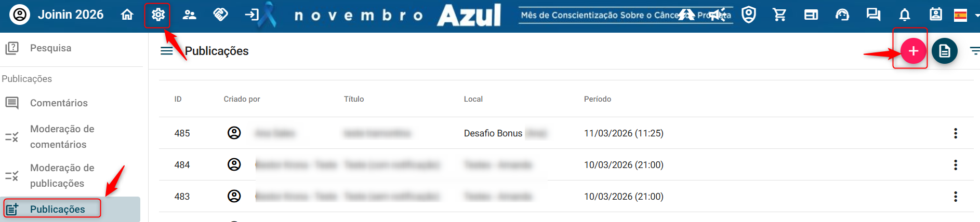The width and height of the screenshot is (980, 222).
Task: Open the Spanish flag language dropdown
Action: point(965,15)
